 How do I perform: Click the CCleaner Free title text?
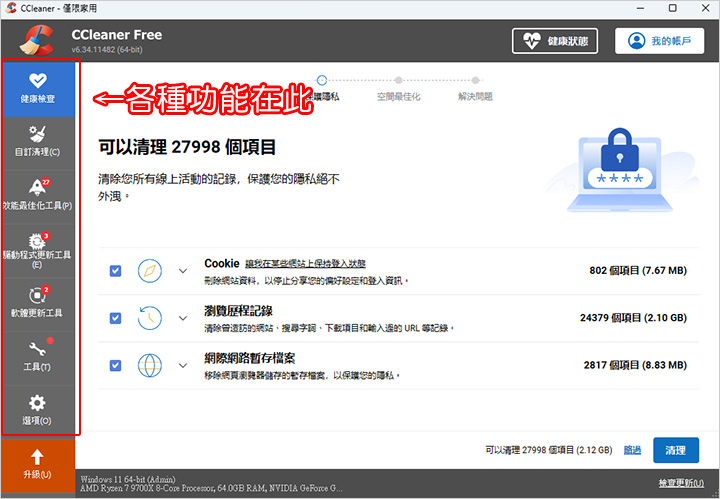coord(117,35)
